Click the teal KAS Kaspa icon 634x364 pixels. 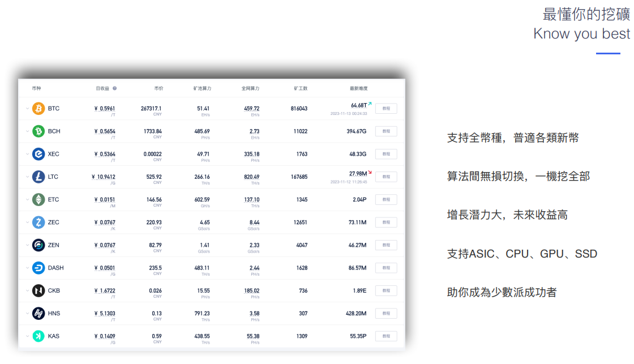(38, 336)
